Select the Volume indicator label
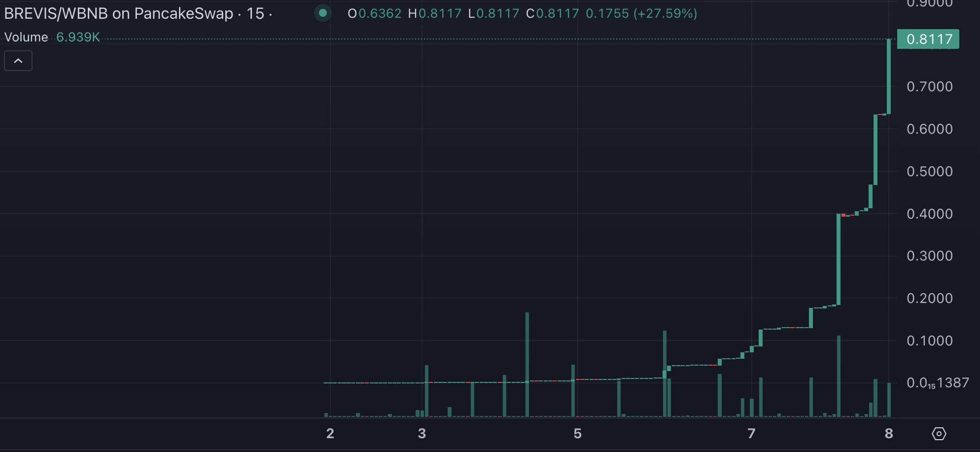Screen dimensions: 980x452 [26, 37]
